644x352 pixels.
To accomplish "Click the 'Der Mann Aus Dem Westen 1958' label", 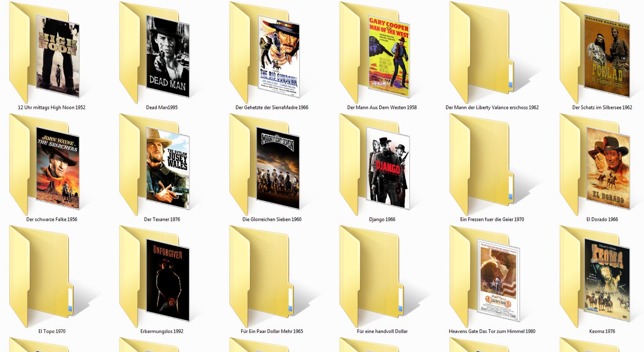I will click(x=382, y=108).
